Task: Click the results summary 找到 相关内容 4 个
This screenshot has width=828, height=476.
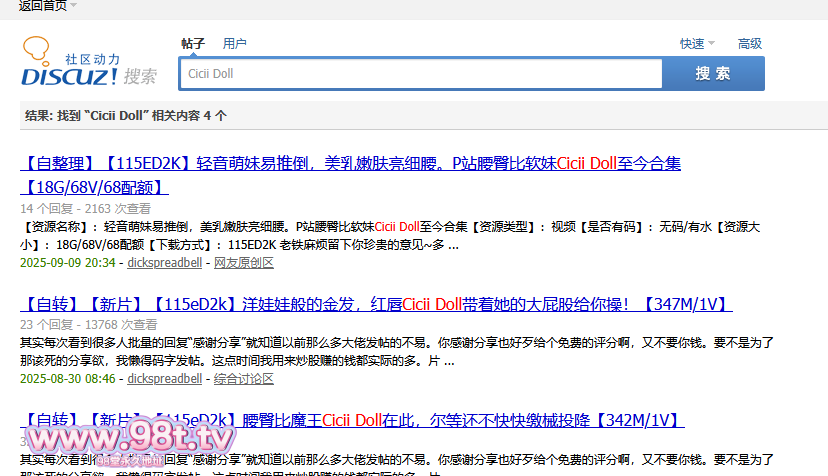Action: (x=126, y=116)
